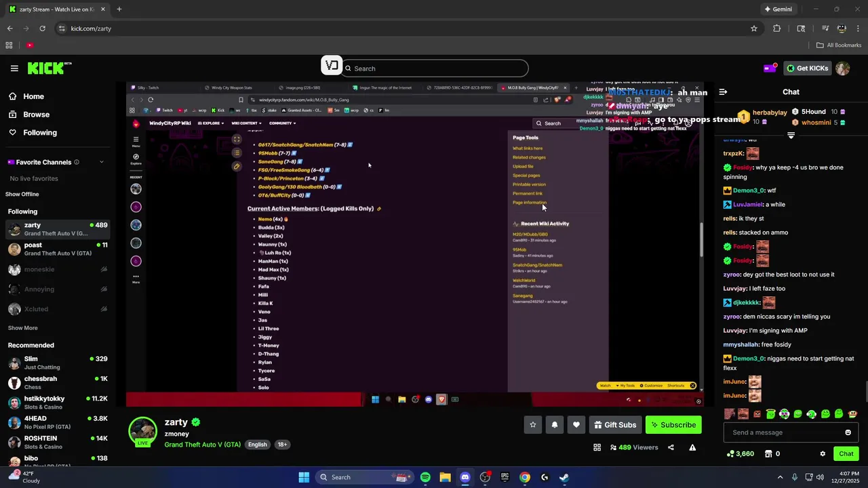868x488 pixels.
Task: Click the 18+ tag
Action: point(282,445)
